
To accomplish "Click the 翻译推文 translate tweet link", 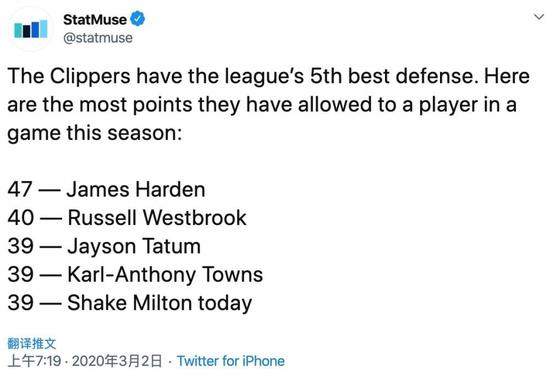I will coord(32,343).
